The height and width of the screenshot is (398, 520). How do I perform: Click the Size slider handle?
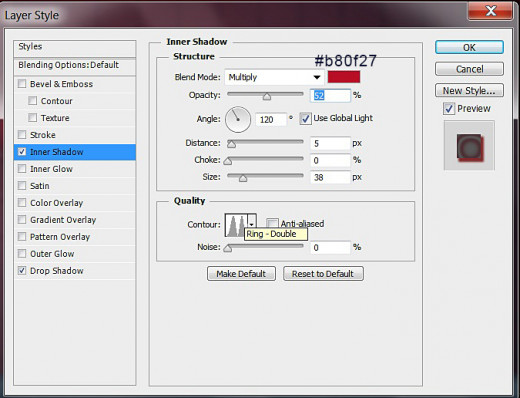(243, 178)
